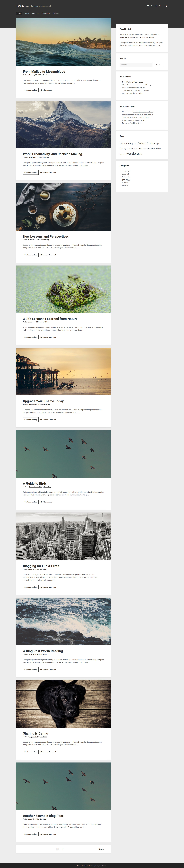Open the snowy mountain featured image
The width and height of the screenshot is (184, 868).
pyautogui.click(x=63, y=124)
